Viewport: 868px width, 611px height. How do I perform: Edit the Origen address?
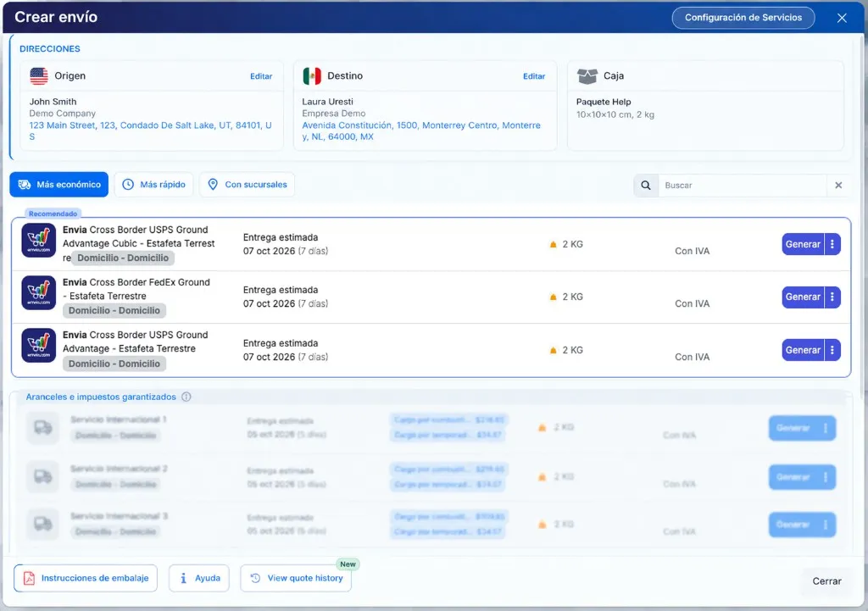pyautogui.click(x=261, y=76)
